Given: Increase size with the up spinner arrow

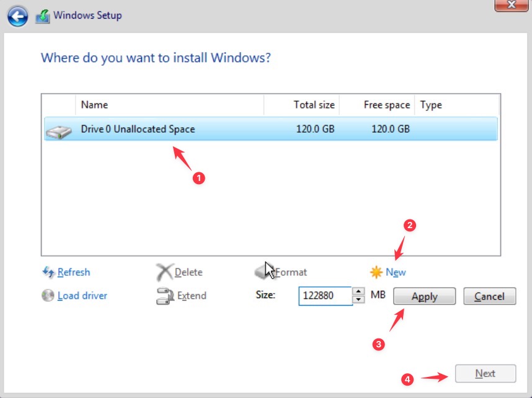Looking at the screenshot, I should pyautogui.click(x=358, y=291).
